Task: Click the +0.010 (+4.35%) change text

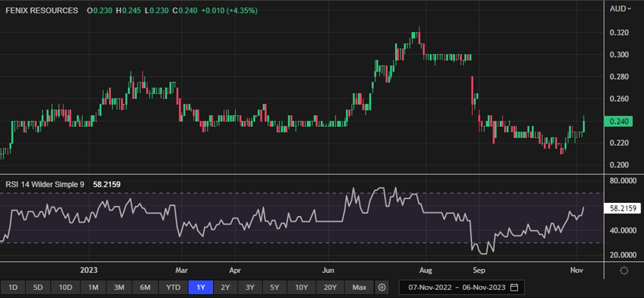Action: pos(229,11)
